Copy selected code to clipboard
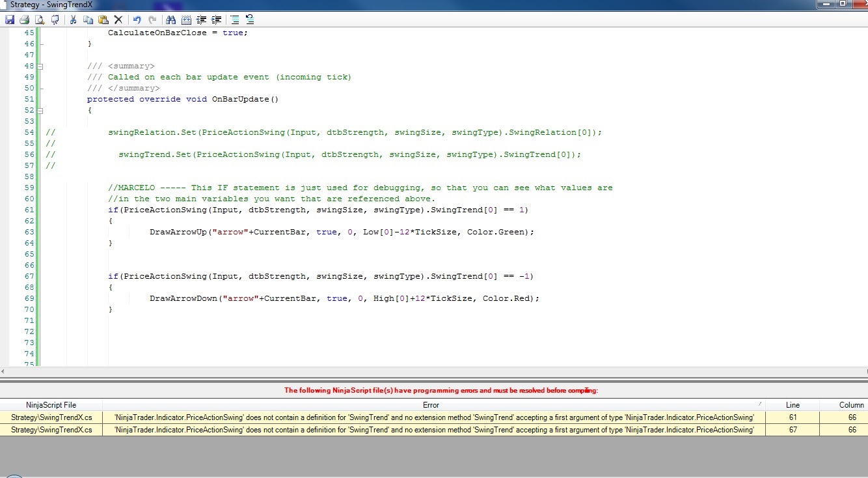The width and height of the screenshot is (868, 478). [x=88, y=20]
